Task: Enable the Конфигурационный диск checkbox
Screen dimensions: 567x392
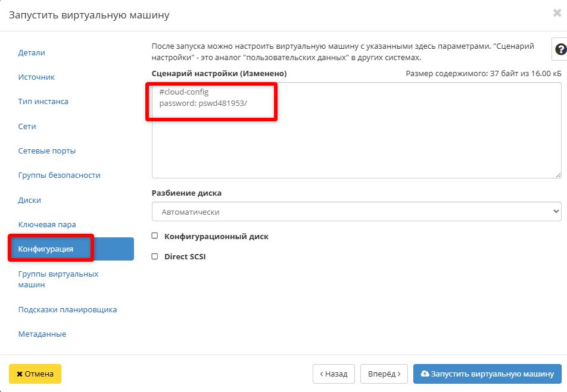Action: pyautogui.click(x=155, y=236)
